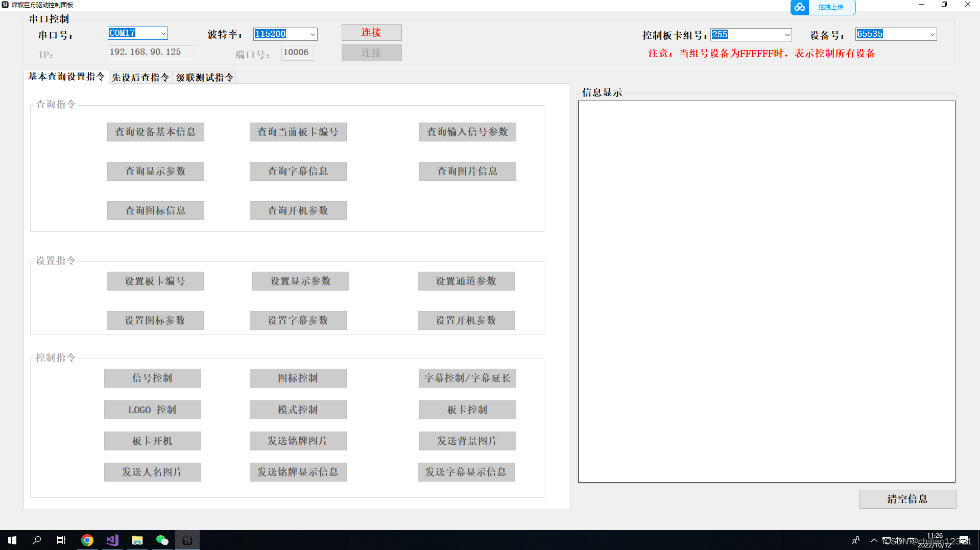The image size is (980, 550).
Task: Click 信号控制 button
Action: (x=152, y=378)
